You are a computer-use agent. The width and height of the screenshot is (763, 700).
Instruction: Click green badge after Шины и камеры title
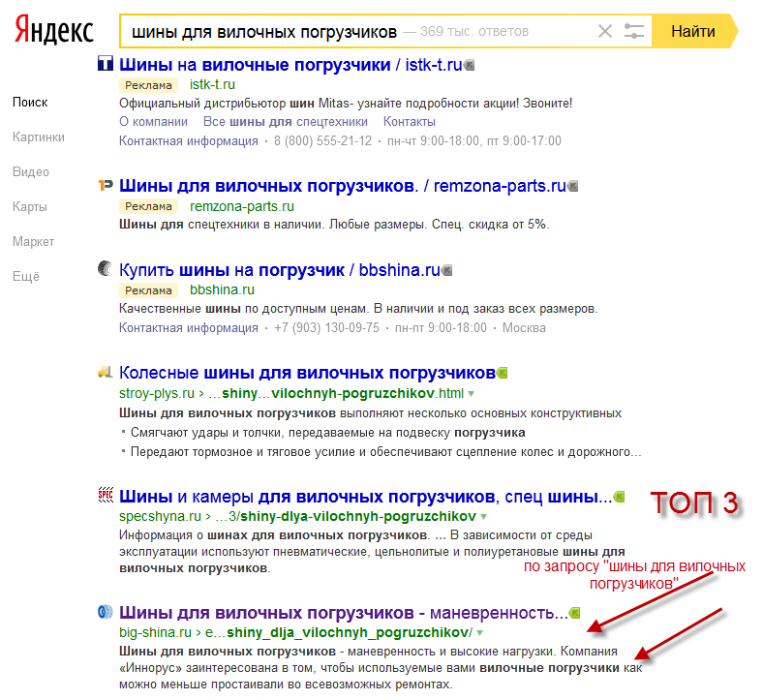(619, 497)
